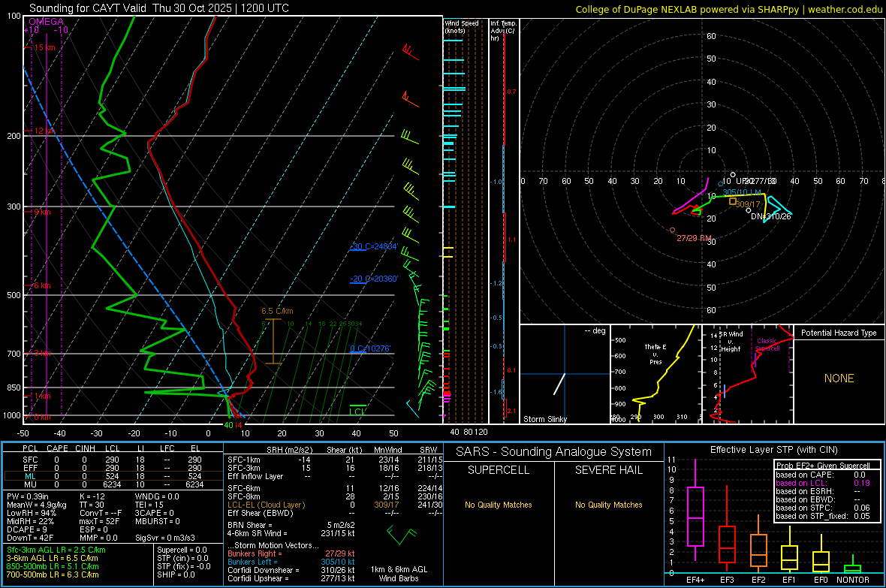Select the MU parcel row

[x=113, y=484]
